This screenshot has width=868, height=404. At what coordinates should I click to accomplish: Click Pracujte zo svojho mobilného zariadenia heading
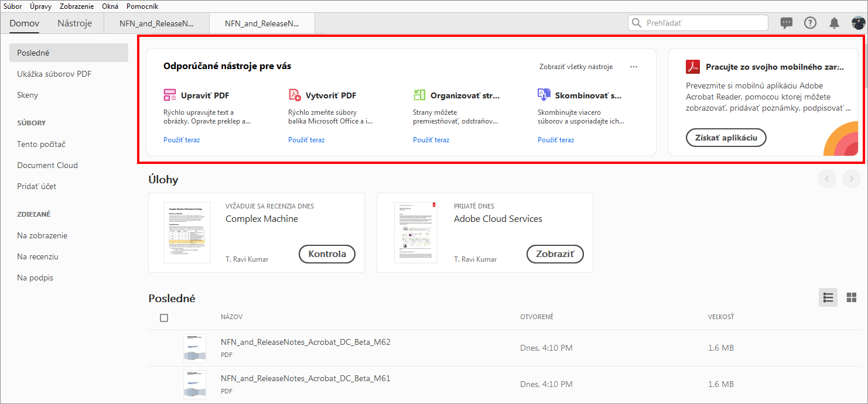tap(775, 67)
